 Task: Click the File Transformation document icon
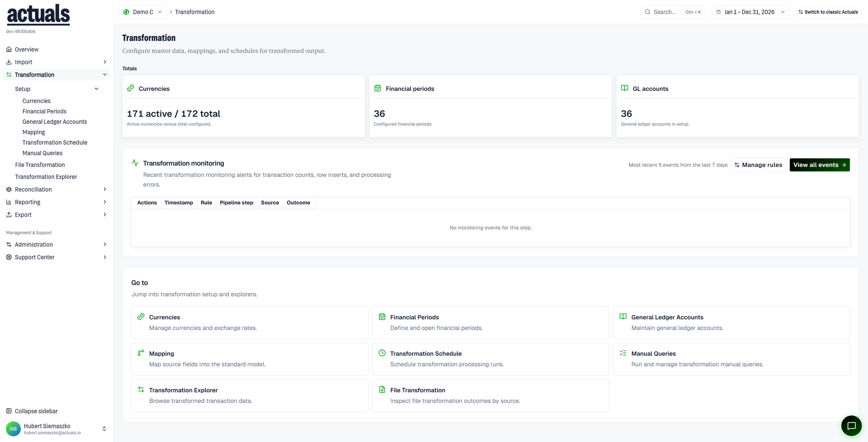[x=382, y=390]
